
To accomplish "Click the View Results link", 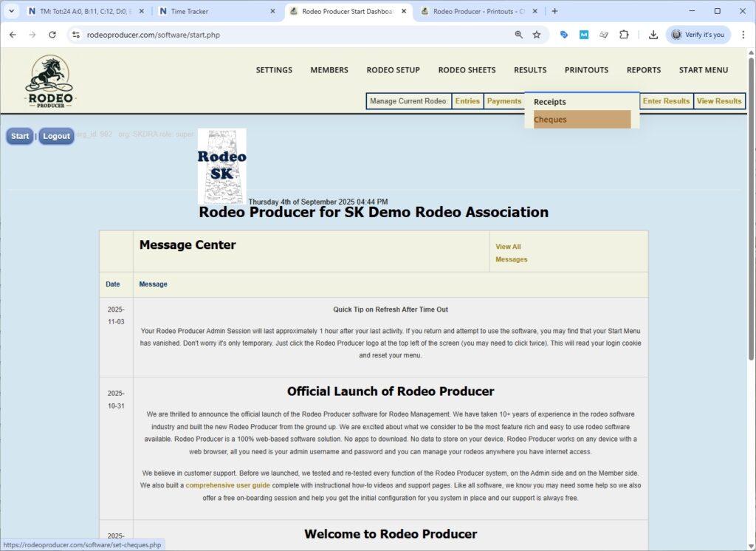I will (x=719, y=101).
